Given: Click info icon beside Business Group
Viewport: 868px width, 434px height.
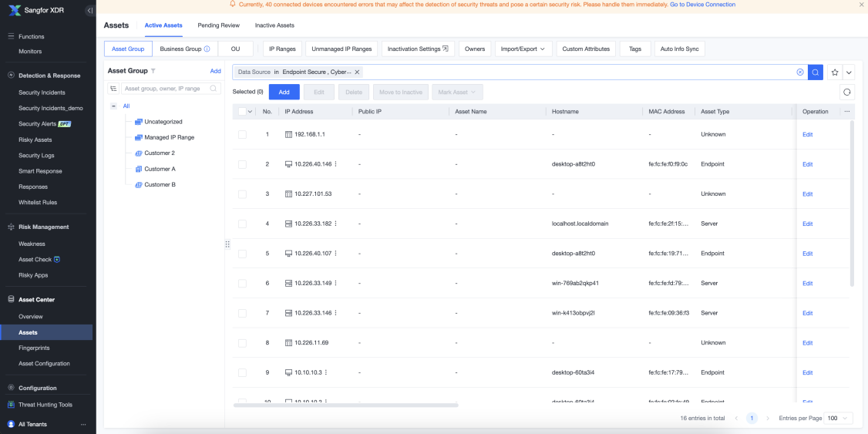Looking at the screenshot, I should click(x=207, y=49).
